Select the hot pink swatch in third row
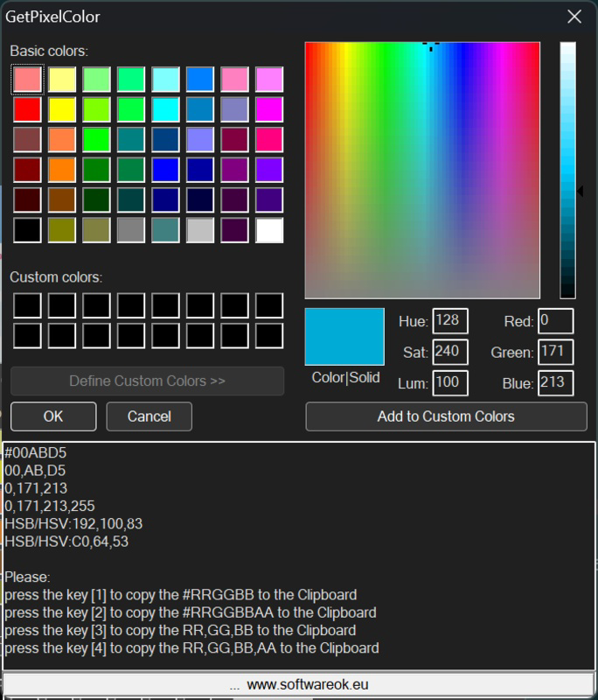This screenshot has width=598, height=700. pyautogui.click(x=269, y=140)
